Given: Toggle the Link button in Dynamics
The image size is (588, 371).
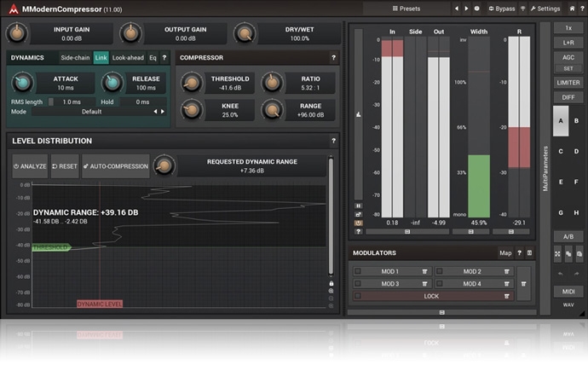Looking at the screenshot, I should [x=101, y=58].
